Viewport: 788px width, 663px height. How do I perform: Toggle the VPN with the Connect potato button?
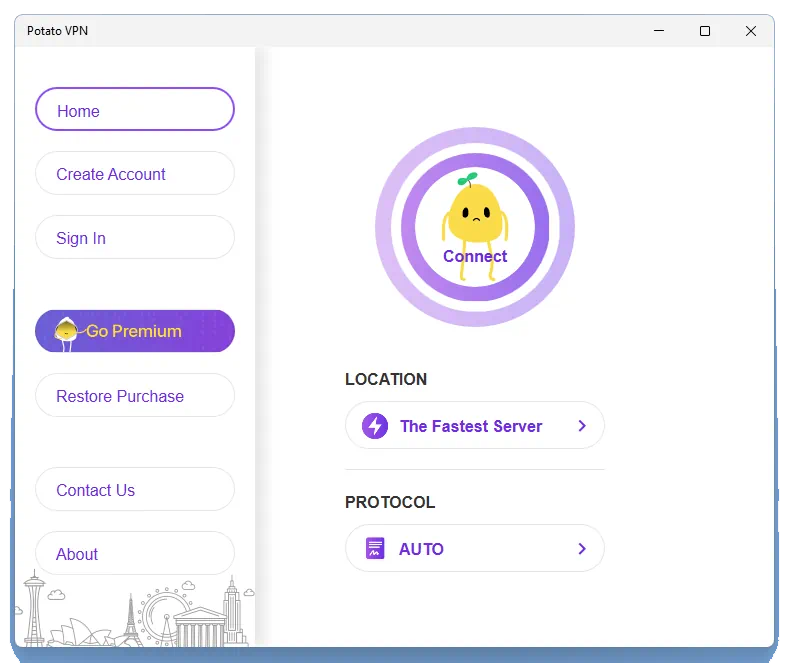475,227
